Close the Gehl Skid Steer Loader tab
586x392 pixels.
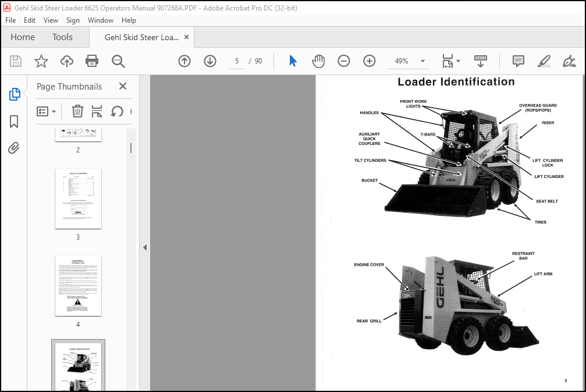(x=186, y=37)
